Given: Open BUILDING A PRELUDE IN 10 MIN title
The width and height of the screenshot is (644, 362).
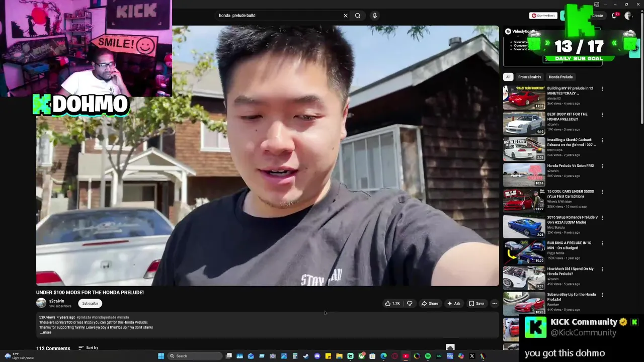Looking at the screenshot, I should click(x=569, y=245).
